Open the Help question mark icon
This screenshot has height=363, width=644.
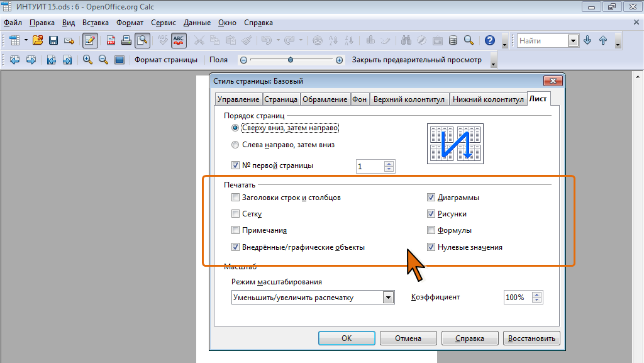[x=489, y=40]
